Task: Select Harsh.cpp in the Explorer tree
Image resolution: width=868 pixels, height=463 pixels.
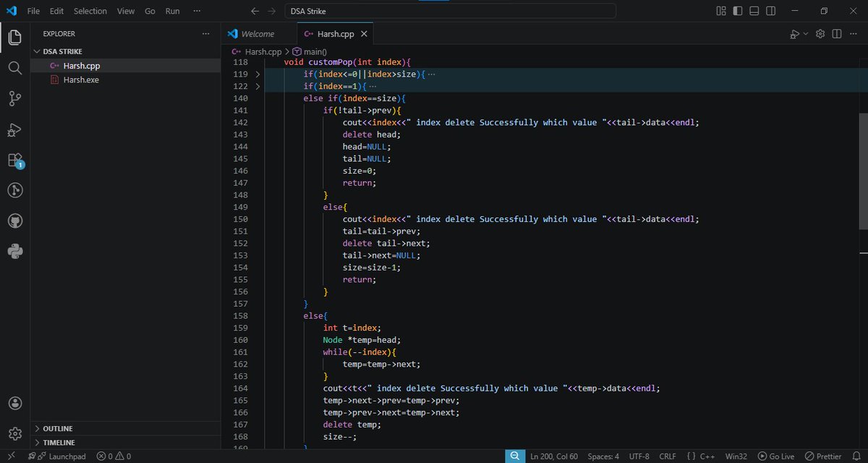Action: coord(126,65)
